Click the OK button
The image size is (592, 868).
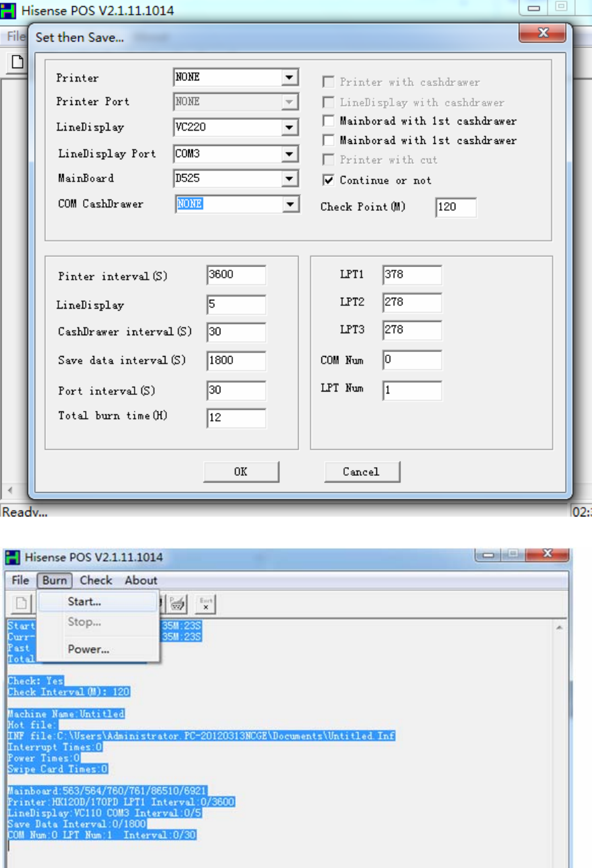(x=240, y=472)
